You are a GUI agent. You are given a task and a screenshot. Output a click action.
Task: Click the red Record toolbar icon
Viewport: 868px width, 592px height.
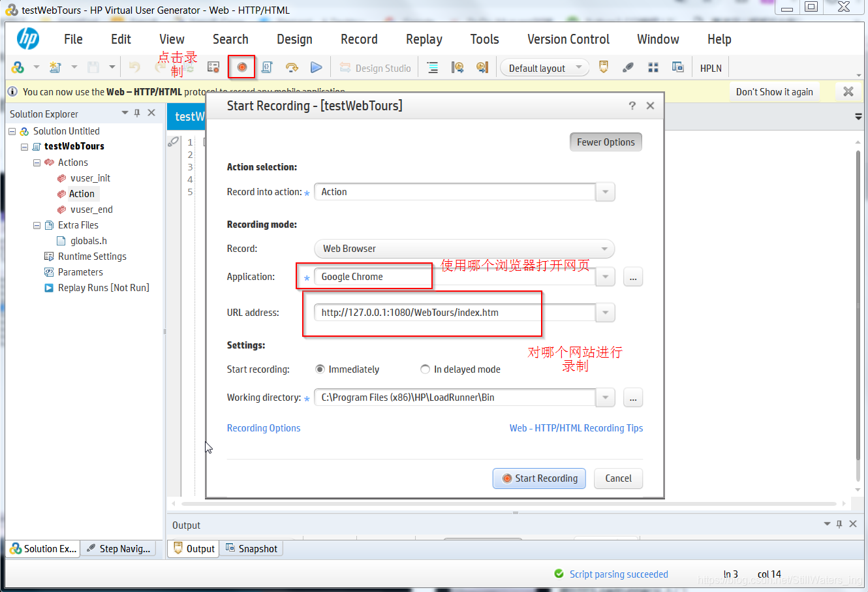pos(241,67)
